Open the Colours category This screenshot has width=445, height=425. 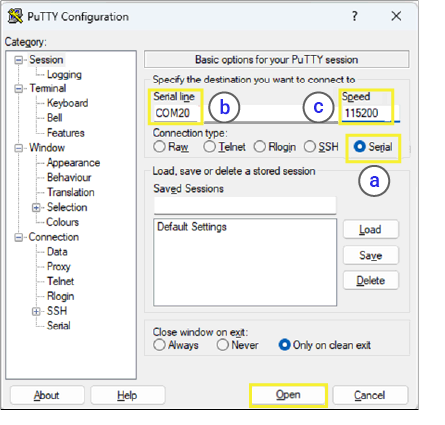coord(63,222)
